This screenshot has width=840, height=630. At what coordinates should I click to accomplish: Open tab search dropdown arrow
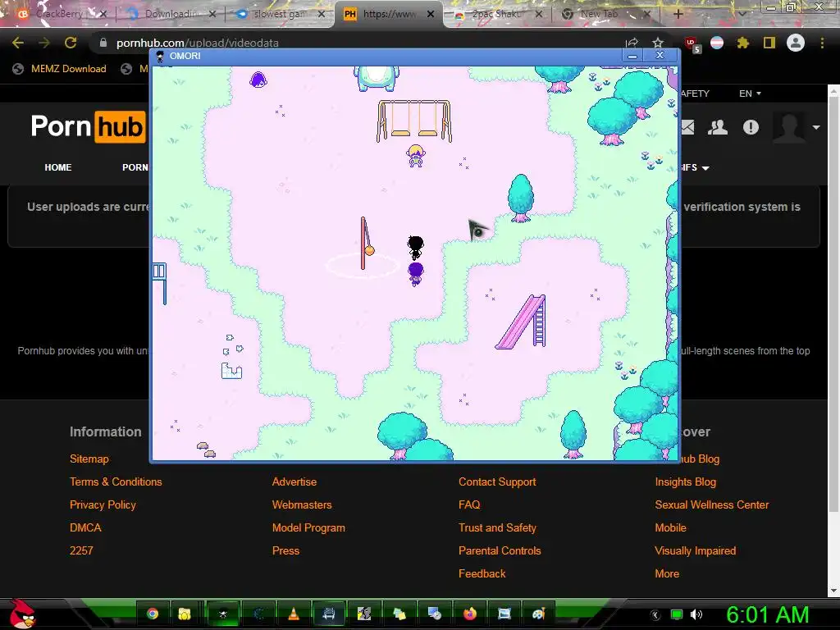click(x=742, y=14)
